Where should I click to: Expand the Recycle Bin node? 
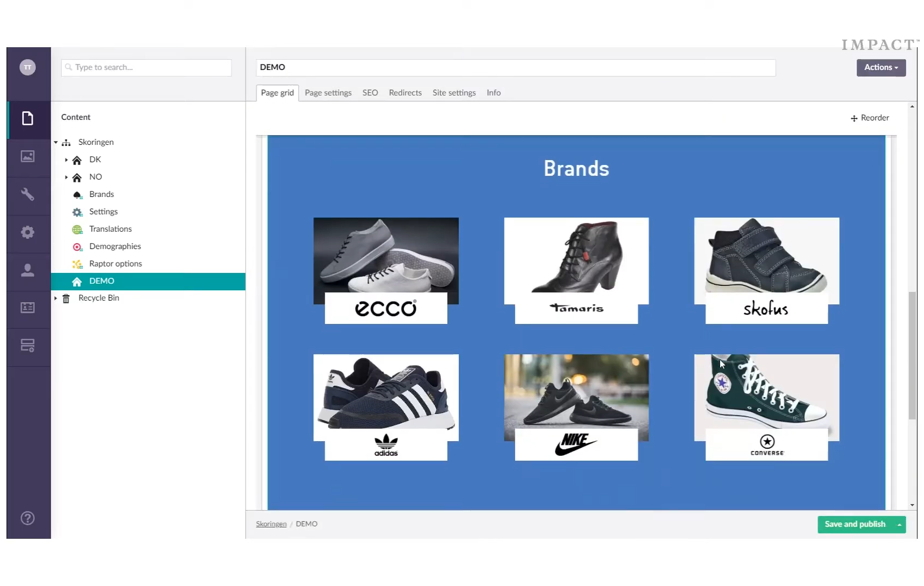pyautogui.click(x=55, y=298)
